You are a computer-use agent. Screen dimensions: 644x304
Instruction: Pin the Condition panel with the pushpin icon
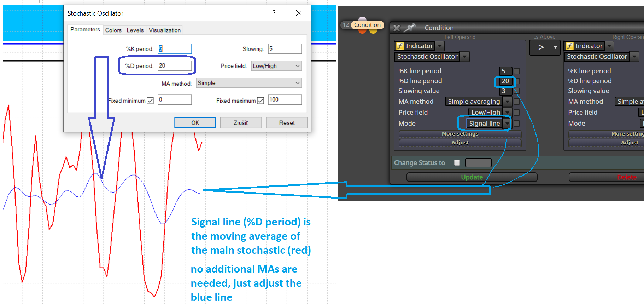[x=410, y=27]
